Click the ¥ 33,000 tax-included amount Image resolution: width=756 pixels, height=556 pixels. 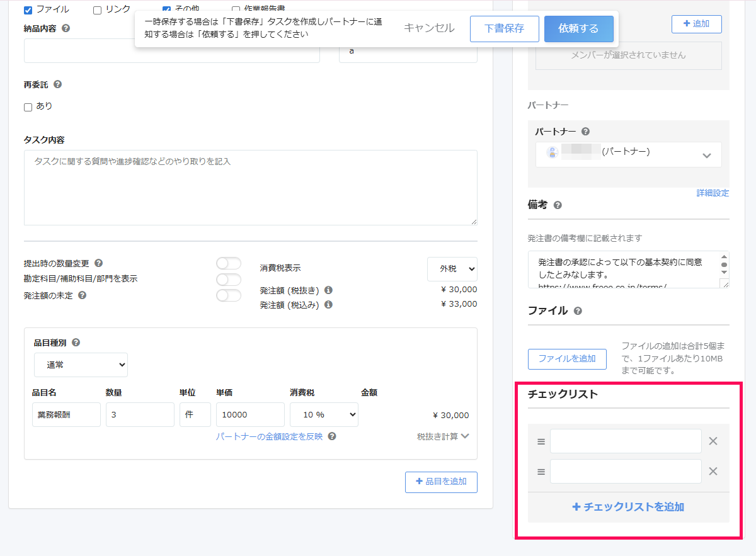coord(459,304)
